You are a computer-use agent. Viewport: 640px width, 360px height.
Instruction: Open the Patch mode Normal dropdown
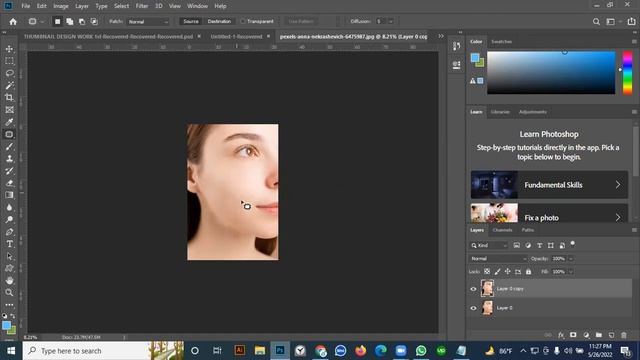coord(148,22)
